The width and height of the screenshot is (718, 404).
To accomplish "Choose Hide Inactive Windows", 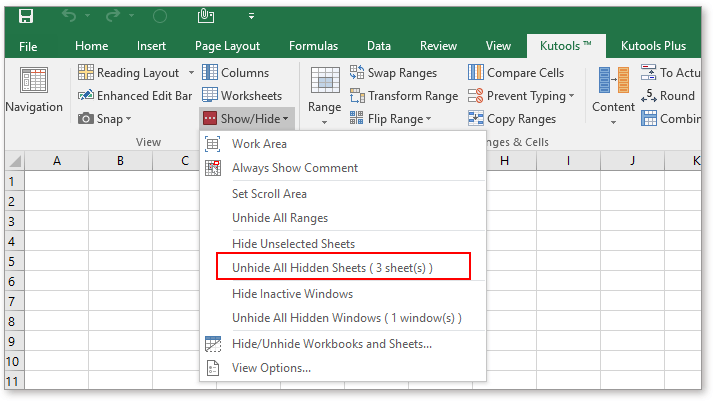I will click(343, 294).
